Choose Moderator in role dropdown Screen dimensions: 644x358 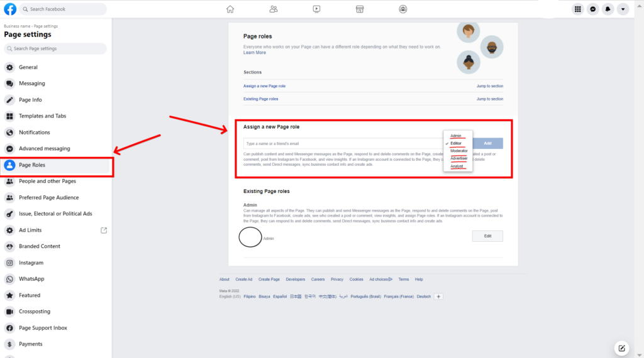(x=458, y=151)
